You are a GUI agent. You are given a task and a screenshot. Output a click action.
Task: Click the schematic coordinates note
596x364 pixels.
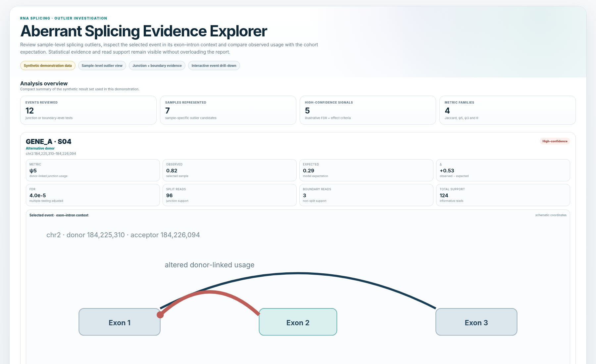tap(551, 215)
